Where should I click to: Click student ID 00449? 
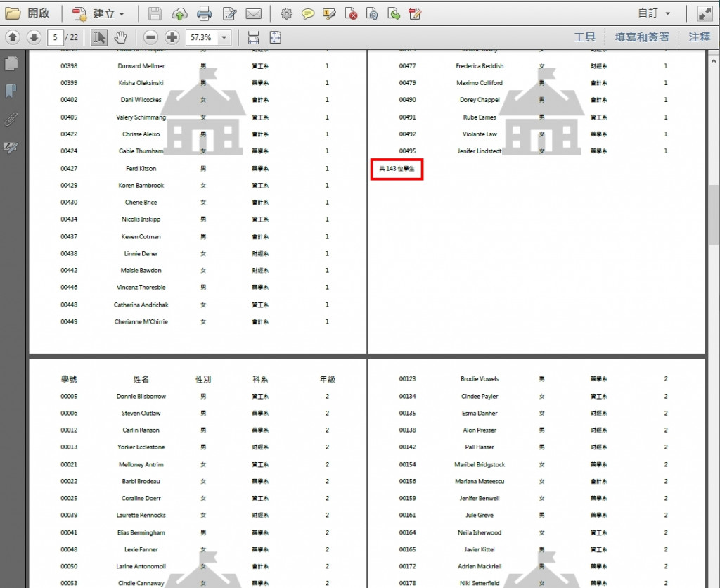pos(69,321)
